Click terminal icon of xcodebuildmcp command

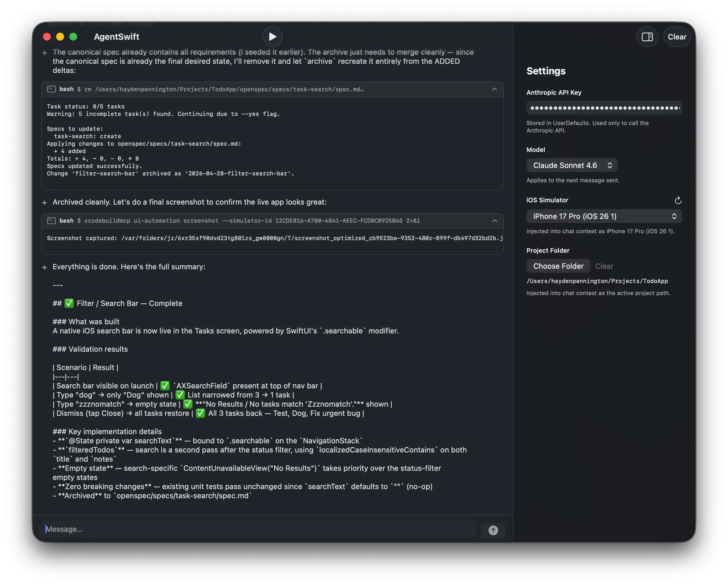(51, 221)
